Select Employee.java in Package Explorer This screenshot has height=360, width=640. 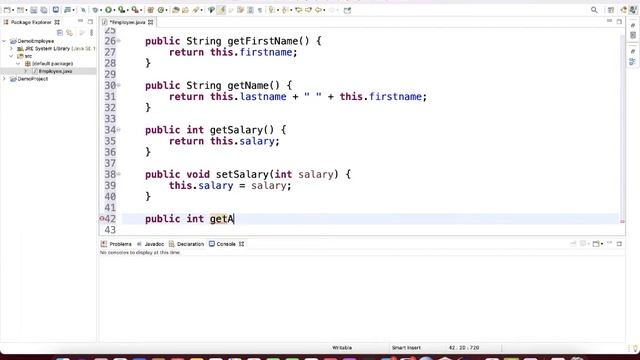coord(55,71)
